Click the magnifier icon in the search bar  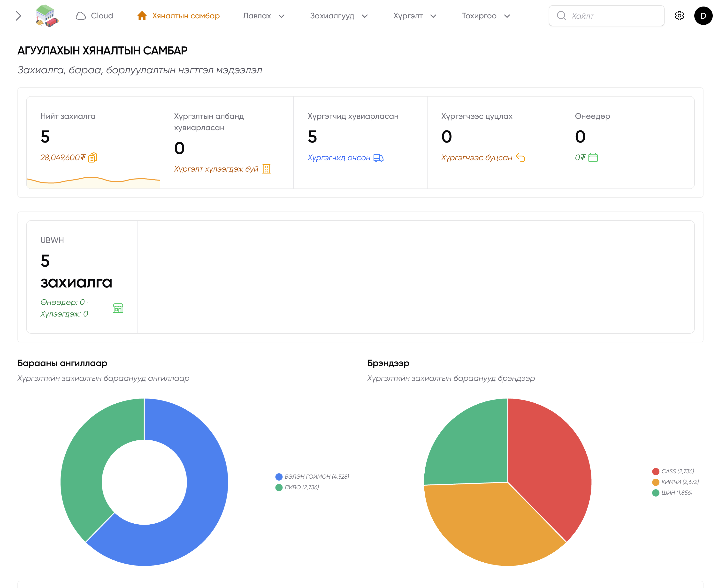562,15
